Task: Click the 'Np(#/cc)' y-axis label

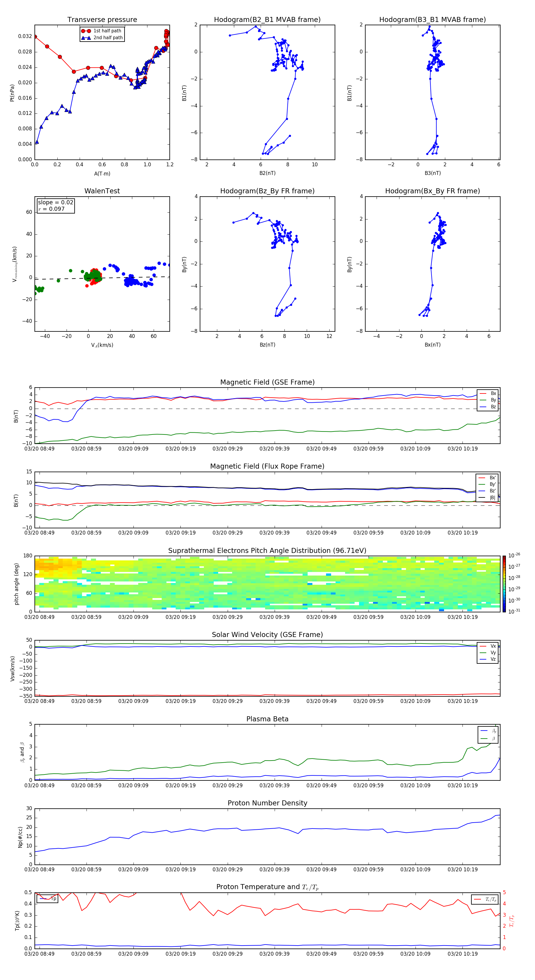Action: [20, 837]
